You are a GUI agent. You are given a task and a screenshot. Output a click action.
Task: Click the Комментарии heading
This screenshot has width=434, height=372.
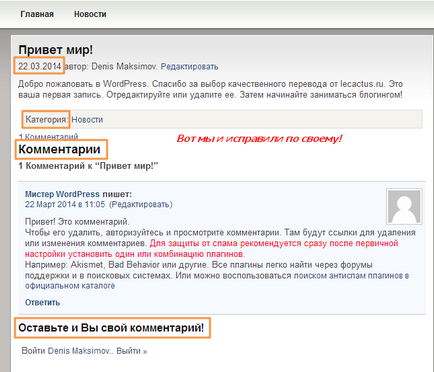pyautogui.click(x=59, y=149)
